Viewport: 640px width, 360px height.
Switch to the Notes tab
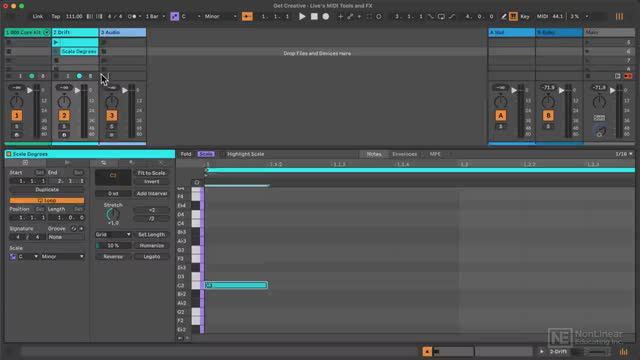(x=374, y=154)
